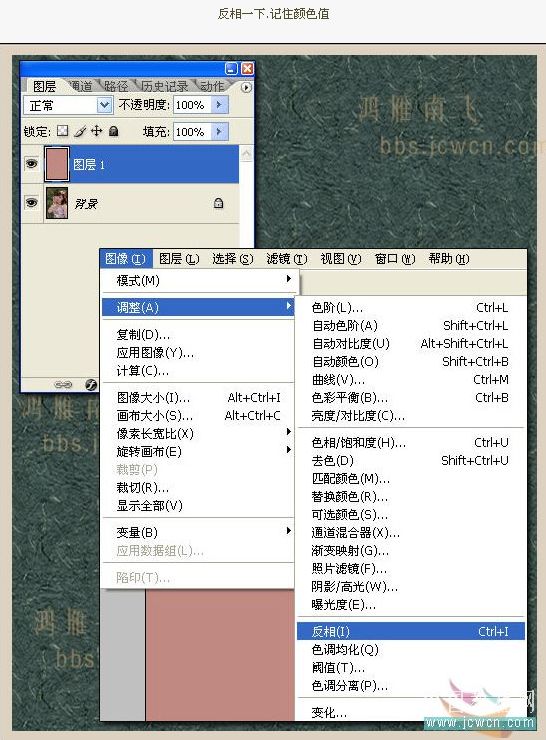Choose 应用图像(Y)... menu entry

pyautogui.click(x=198, y=353)
